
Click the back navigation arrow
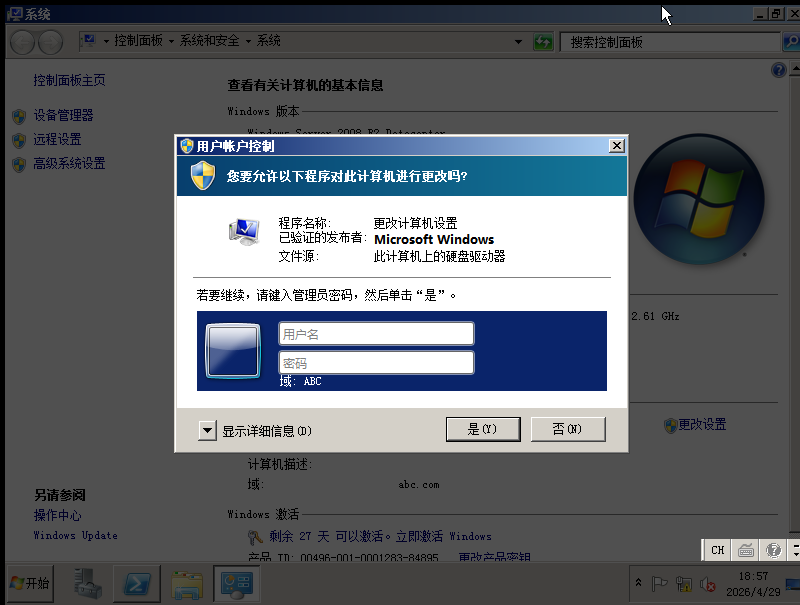click(x=22, y=42)
